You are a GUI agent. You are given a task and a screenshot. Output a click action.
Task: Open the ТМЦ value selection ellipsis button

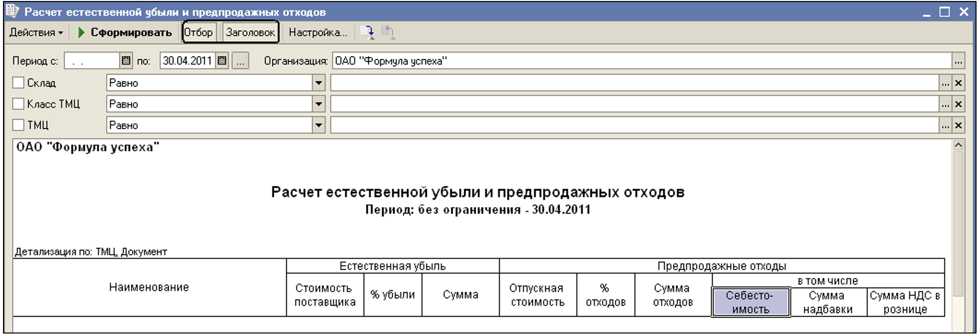click(945, 125)
